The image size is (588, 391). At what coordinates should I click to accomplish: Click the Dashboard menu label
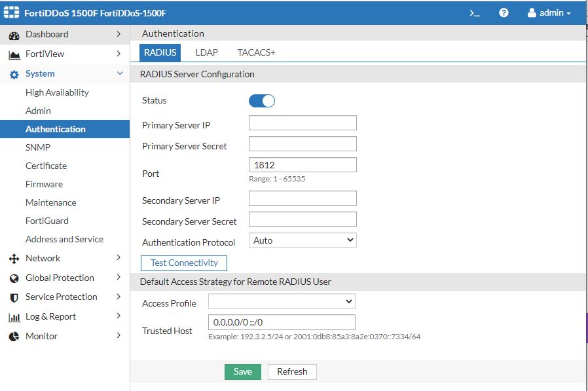[47, 34]
